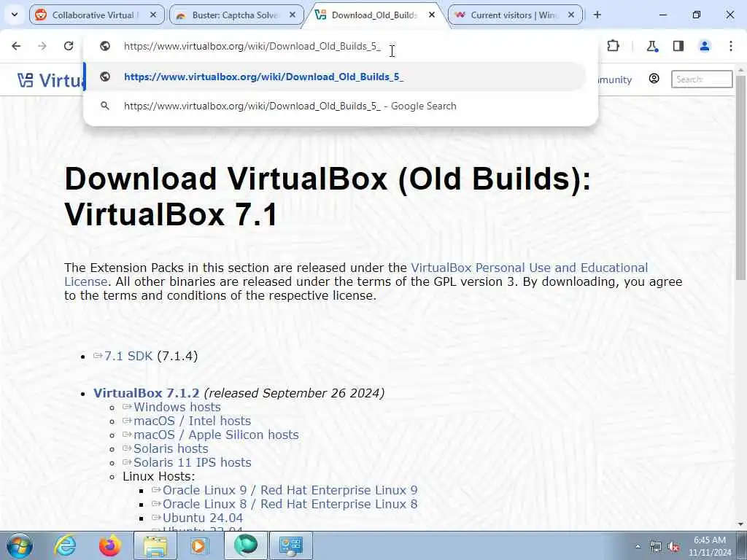Image resolution: width=747 pixels, height=560 pixels.
Task: Close the Current visitors tab
Action: point(571,15)
